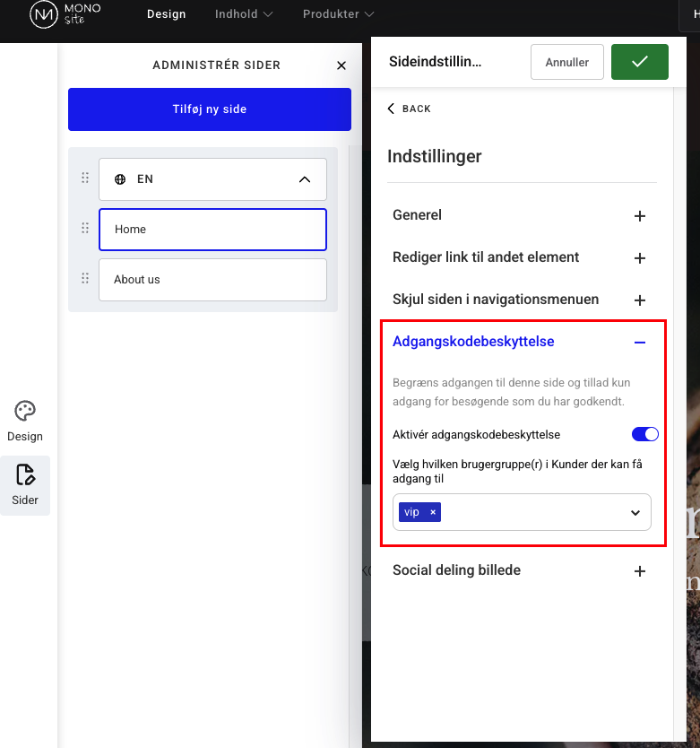This screenshot has height=748, width=700.
Task: Open the brugergruppe dropdown arrow
Action: pos(635,513)
